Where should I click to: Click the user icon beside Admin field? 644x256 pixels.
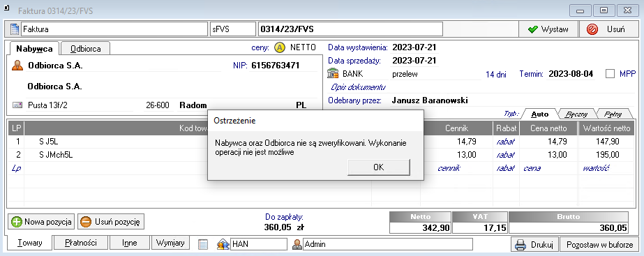[x=297, y=244]
